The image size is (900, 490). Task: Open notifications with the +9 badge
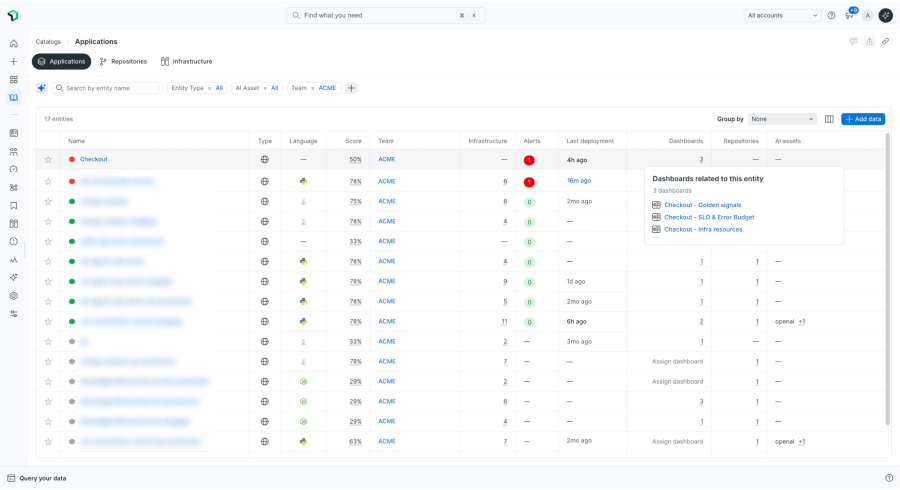tap(850, 14)
